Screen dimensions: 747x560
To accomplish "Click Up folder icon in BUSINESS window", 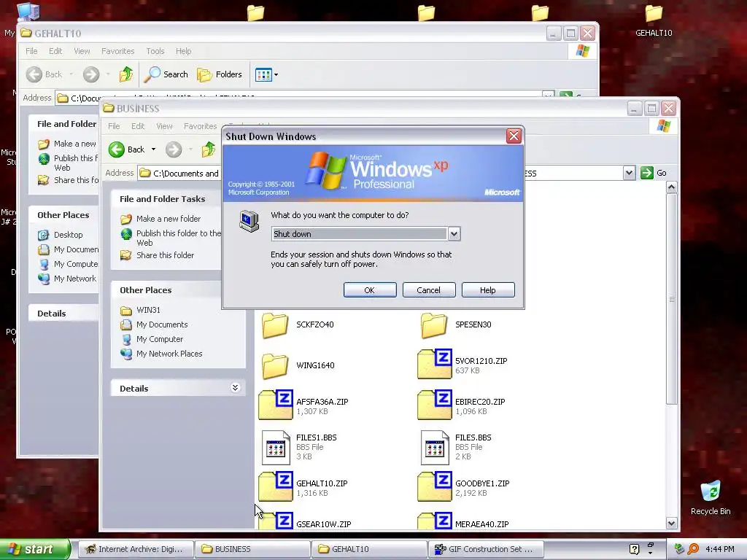I will pyautogui.click(x=208, y=149).
